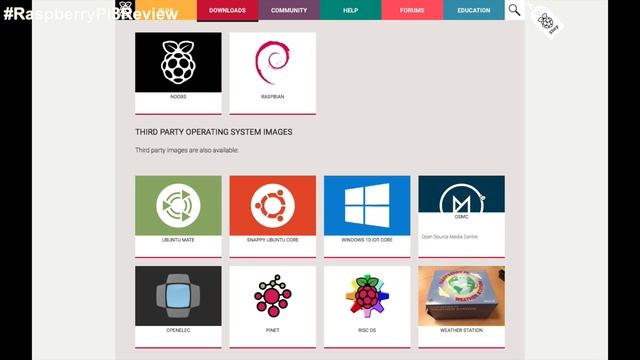Open the Forums tab

pyautogui.click(x=412, y=10)
